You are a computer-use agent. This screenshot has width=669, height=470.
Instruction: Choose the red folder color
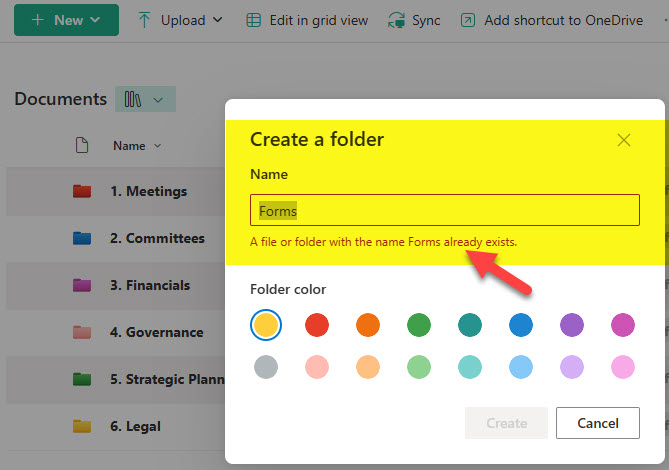[317, 325]
